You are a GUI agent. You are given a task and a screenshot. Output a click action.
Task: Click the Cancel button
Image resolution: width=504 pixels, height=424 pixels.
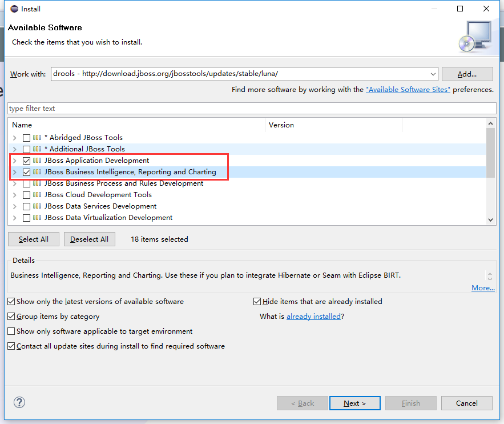click(467, 403)
